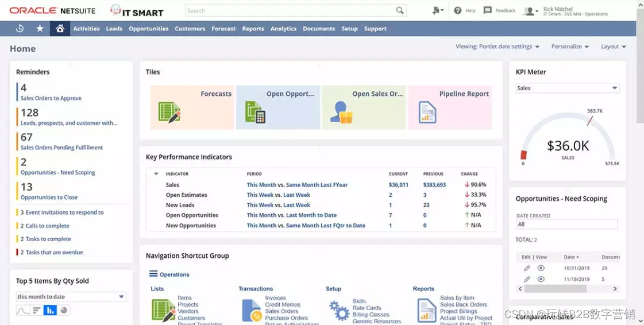Open the Reports menu in navigation bar
Image resolution: width=644 pixels, height=325 pixels.
253,29
